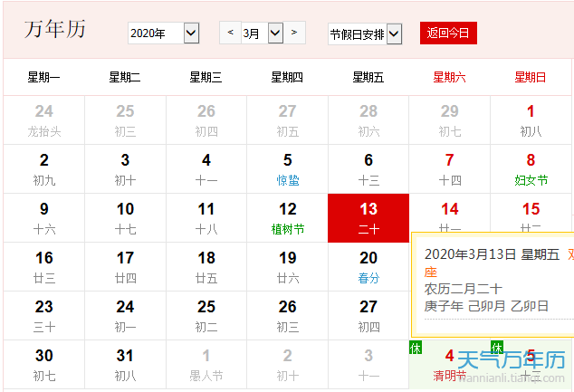Select greyed April 3 十一 cell

point(368,365)
